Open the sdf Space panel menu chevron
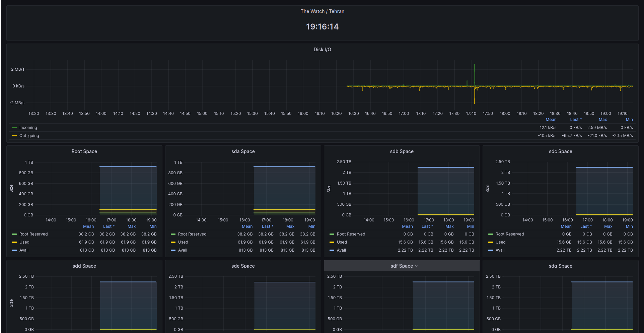 (416, 266)
